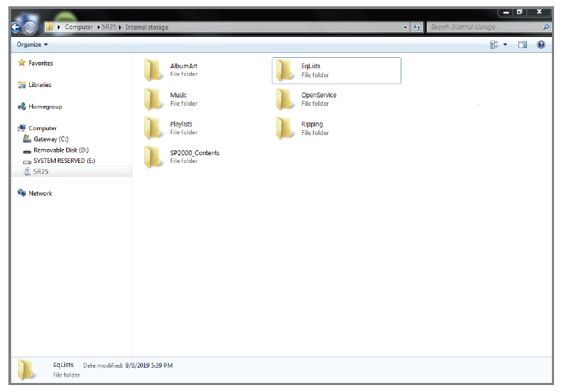The height and width of the screenshot is (392, 561).
Task: Open the SP2000_Contents folder icon
Action: (x=153, y=157)
